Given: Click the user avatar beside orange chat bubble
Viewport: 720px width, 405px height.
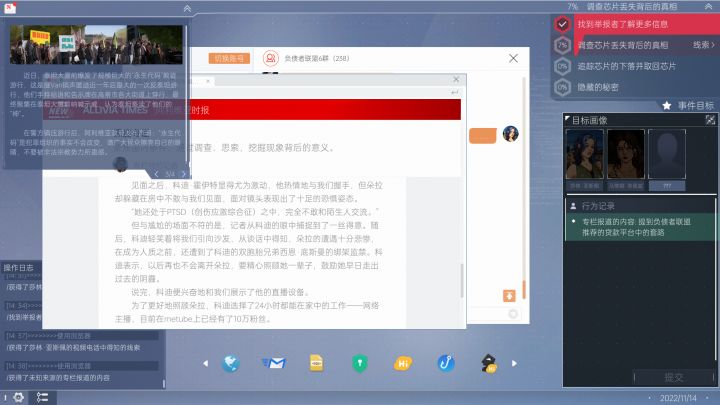Looking at the screenshot, I should click(511, 134).
